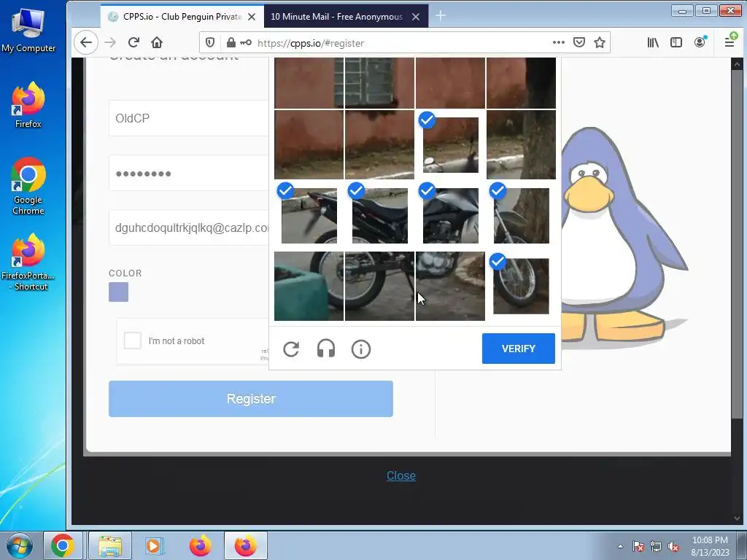Click the URL address bar
Screen dimensions: 747x560
(x=403, y=43)
